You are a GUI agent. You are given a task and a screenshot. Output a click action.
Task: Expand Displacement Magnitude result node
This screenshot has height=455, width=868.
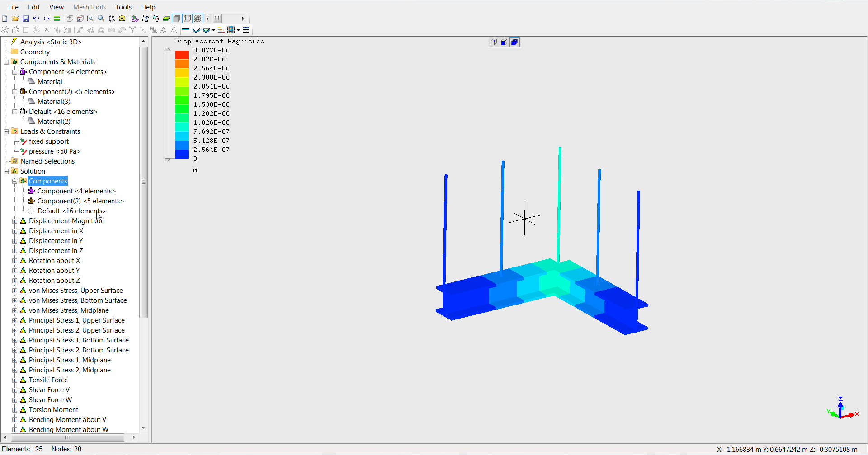tap(14, 221)
